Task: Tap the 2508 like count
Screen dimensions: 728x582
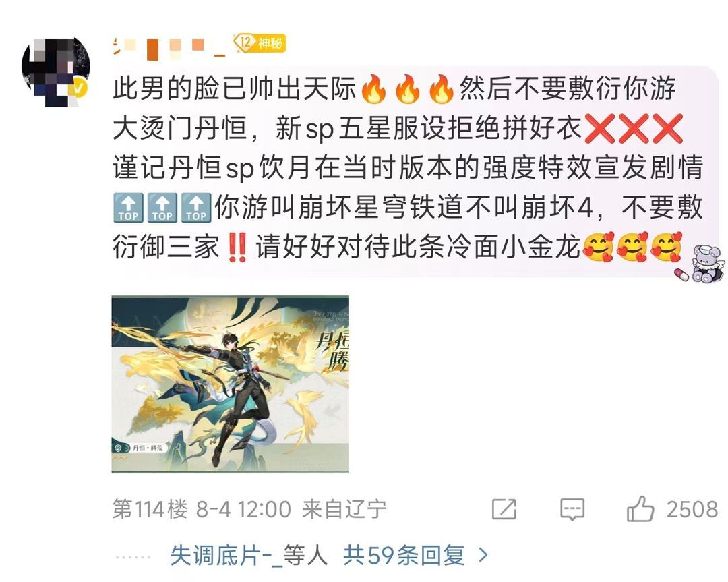Action: coord(692,510)
